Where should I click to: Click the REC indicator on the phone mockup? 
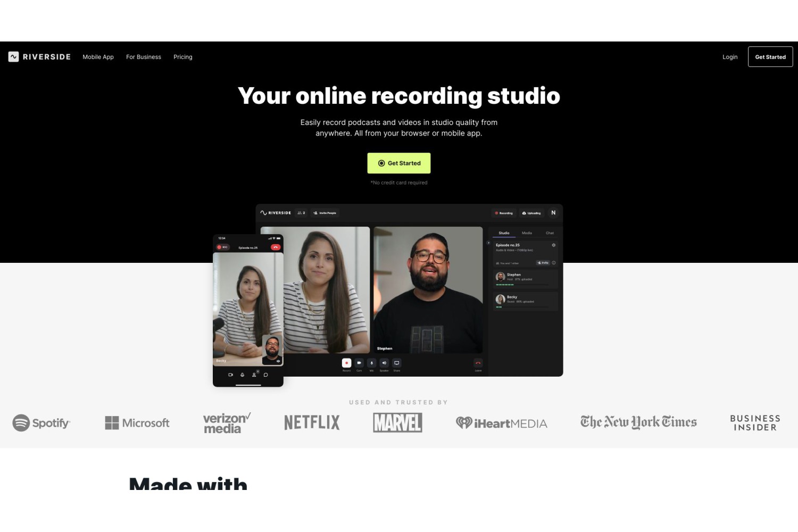[222, 247]
